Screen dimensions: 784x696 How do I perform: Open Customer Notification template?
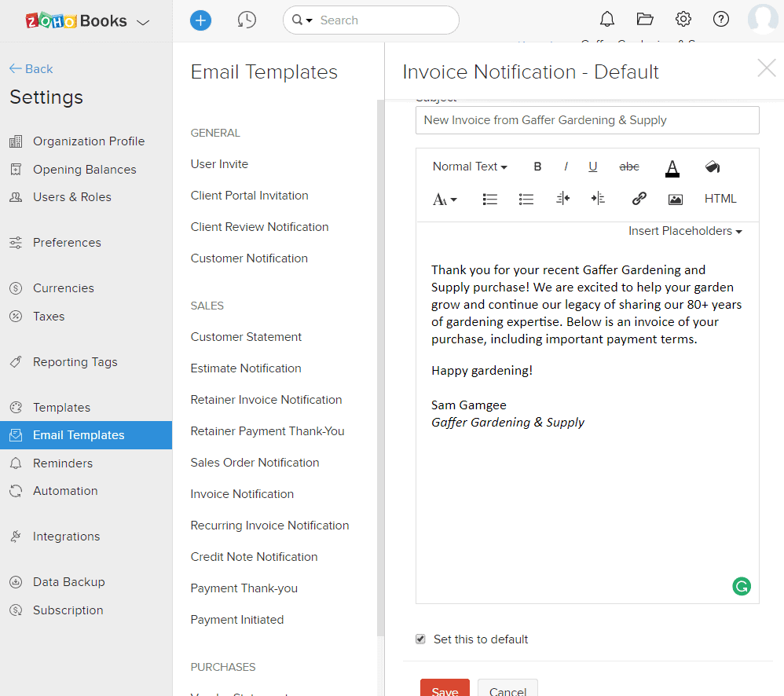coord(249,258)
